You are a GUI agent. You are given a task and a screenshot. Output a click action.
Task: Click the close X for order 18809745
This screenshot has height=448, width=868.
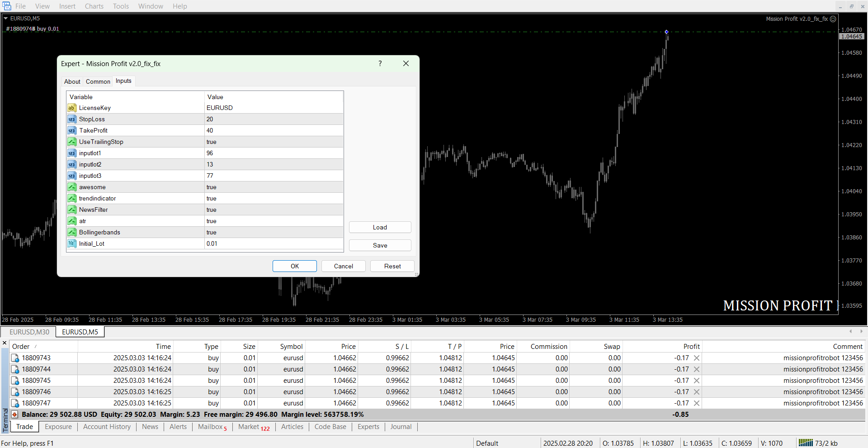pos(697,381)
